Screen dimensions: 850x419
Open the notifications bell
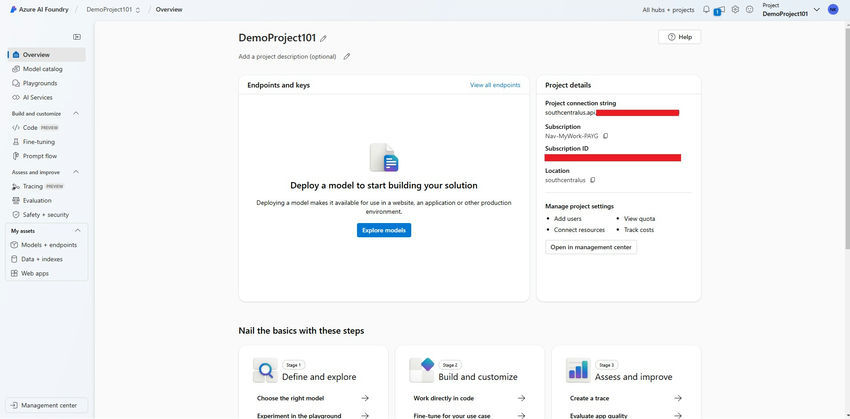[706, 9]
